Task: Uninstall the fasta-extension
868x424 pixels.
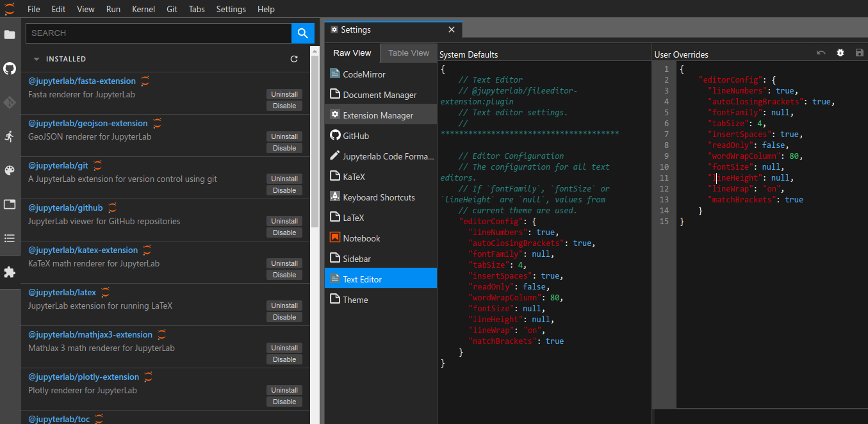Action: (284, 94)
